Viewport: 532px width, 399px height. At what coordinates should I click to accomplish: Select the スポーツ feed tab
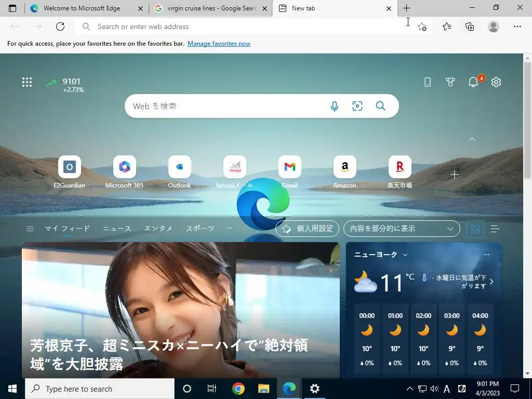pos(200,229)
